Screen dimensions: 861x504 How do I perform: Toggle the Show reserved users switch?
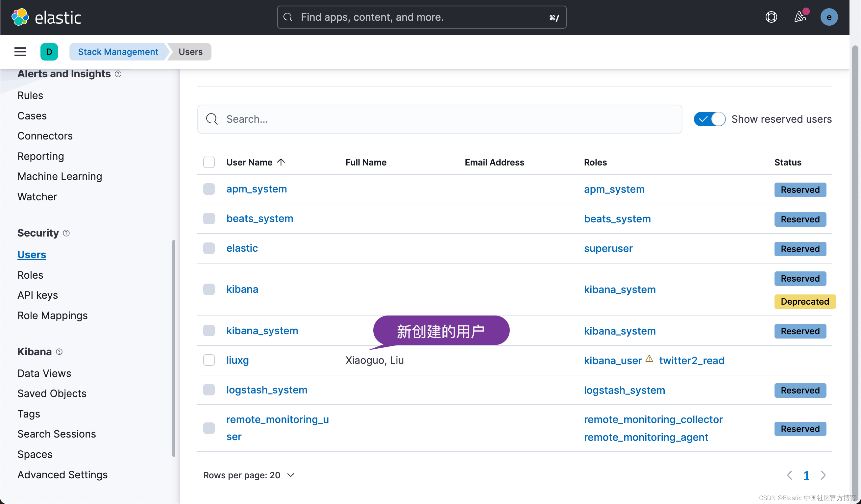pyautogui.click(x=709, y=119)
